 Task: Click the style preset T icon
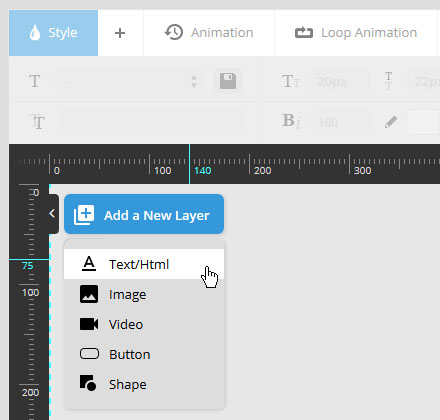35,81
